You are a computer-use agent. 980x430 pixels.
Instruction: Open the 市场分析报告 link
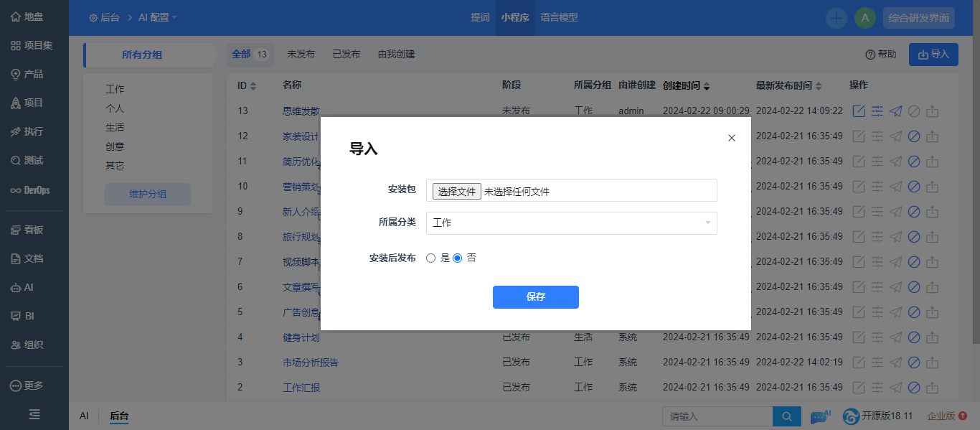(311, 363)
